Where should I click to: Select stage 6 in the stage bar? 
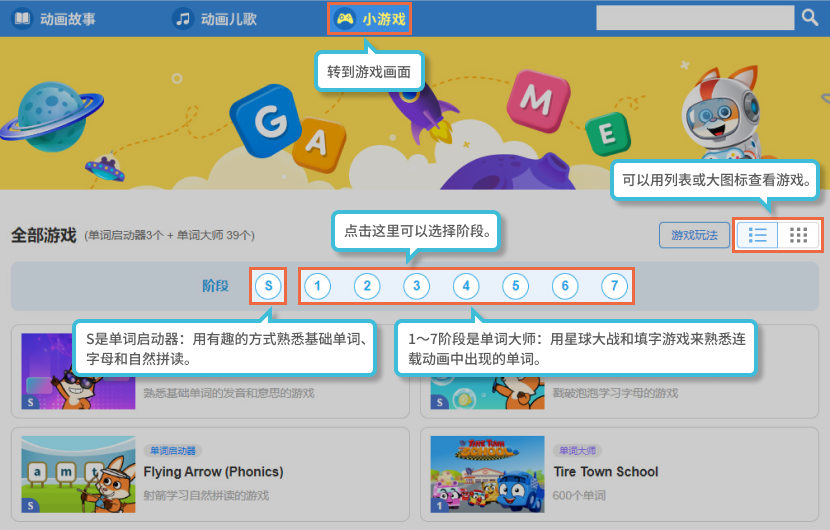[565, 287]
